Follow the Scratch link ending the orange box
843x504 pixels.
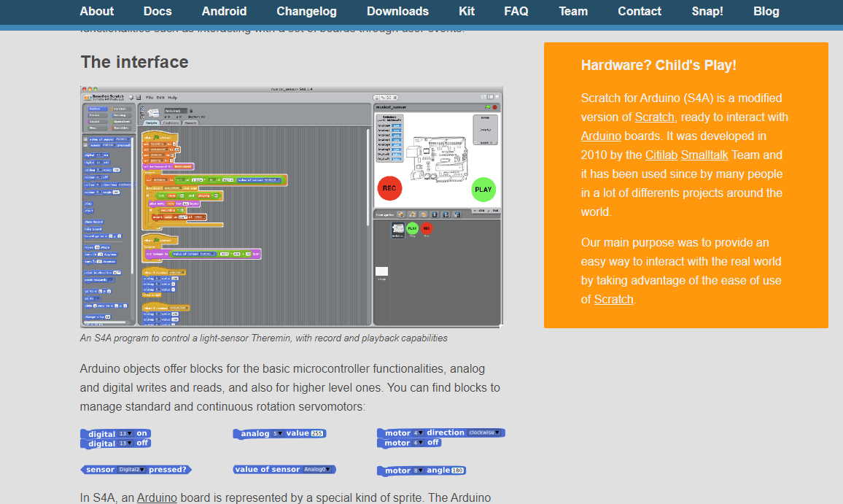[613, 300]
